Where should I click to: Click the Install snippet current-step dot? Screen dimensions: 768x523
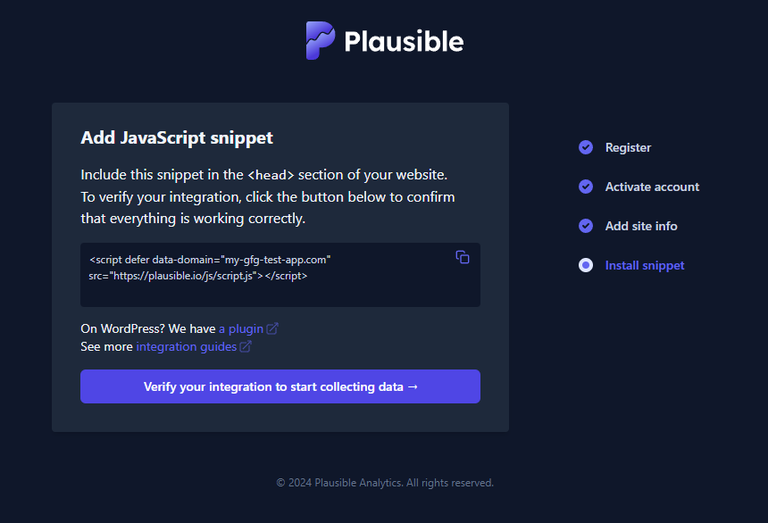(586, 265)
